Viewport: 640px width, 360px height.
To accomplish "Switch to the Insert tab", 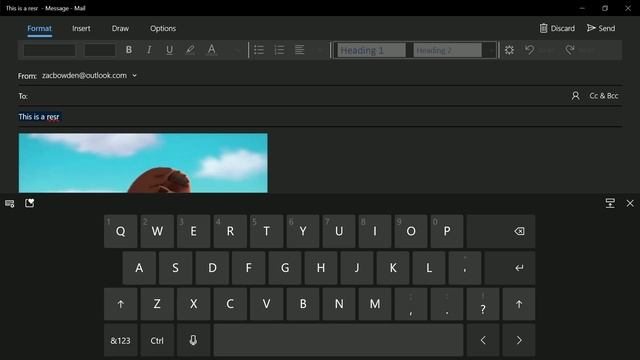I will point(81,29).
